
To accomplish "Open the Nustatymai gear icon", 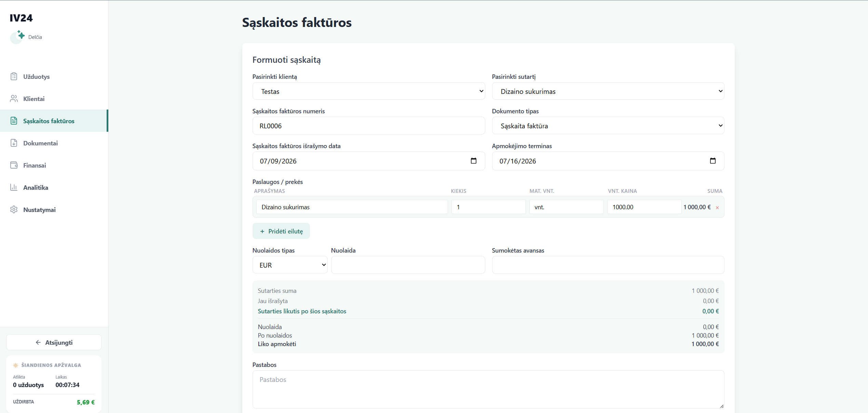I will (14, 210).
